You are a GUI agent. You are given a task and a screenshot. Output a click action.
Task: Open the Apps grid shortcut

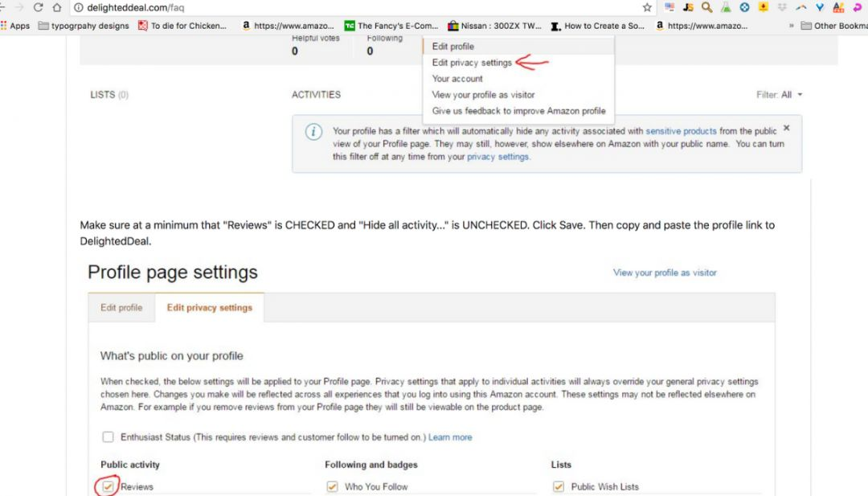pos(15,26)
